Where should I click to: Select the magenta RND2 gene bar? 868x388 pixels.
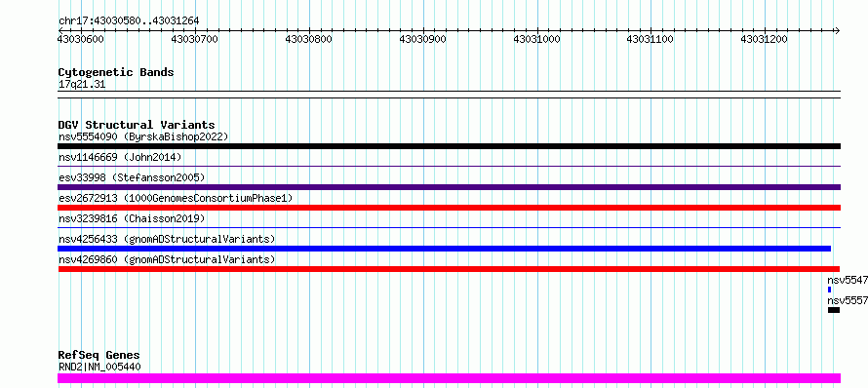coord(449,378)
